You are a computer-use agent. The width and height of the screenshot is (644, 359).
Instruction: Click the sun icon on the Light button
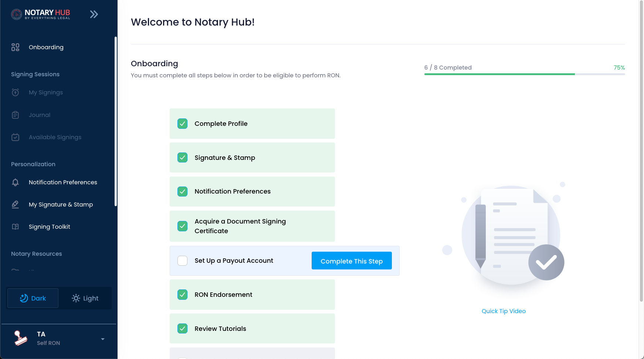click(76, 298)
